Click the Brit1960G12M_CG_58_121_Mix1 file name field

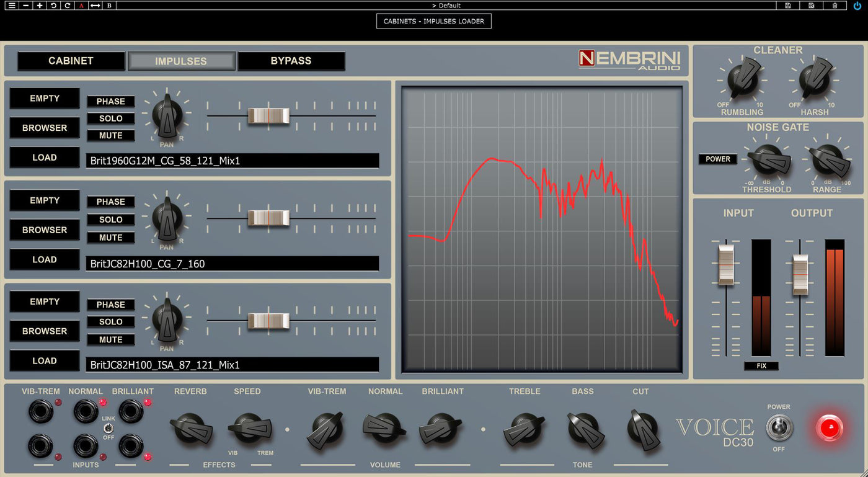pyautogui.click(x=232, y=161)
